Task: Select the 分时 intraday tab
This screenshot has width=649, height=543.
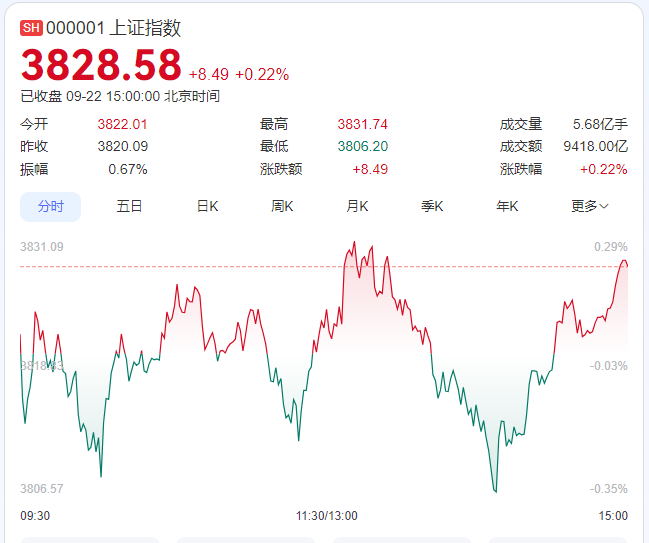Action: [51, 206]
